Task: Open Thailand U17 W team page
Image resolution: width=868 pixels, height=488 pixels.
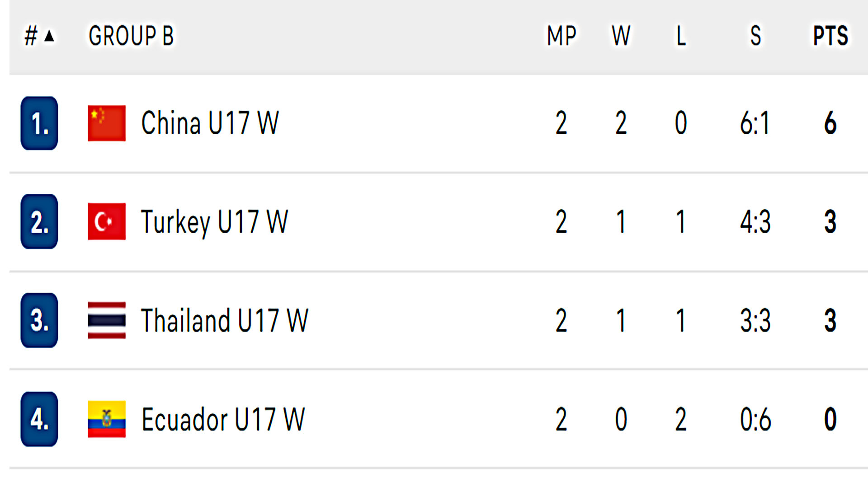Action: click(x=225, y=320)
